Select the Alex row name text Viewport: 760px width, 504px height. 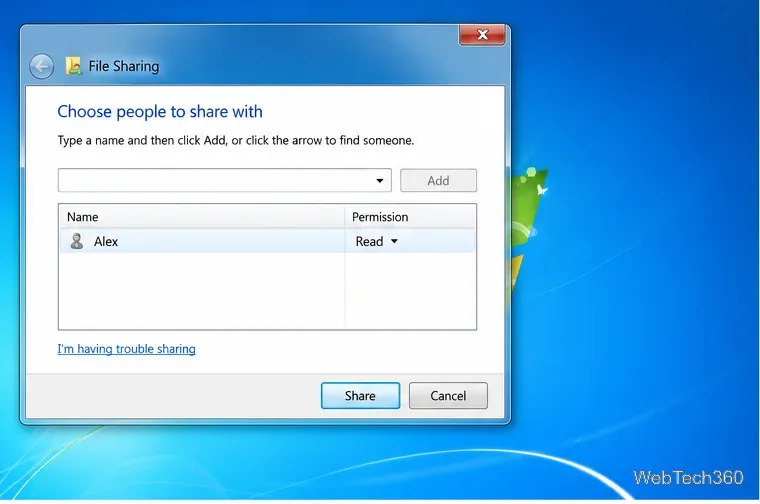(x=106, y=241)
